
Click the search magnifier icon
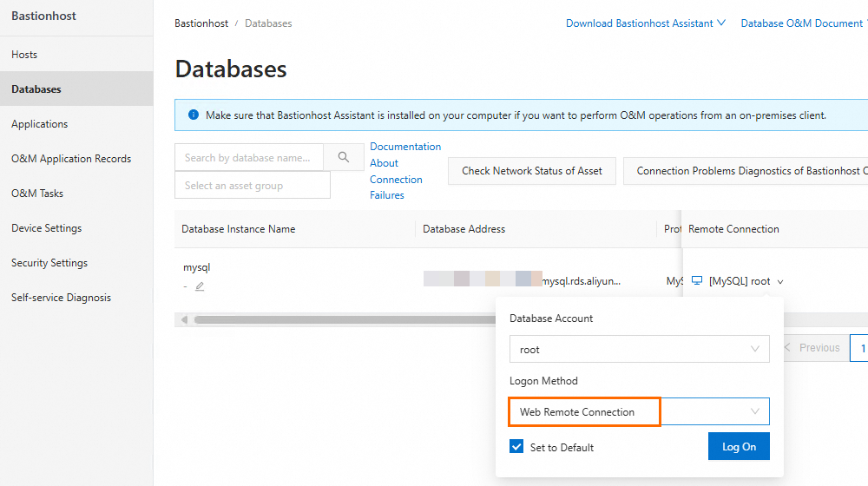click(344, 157)
